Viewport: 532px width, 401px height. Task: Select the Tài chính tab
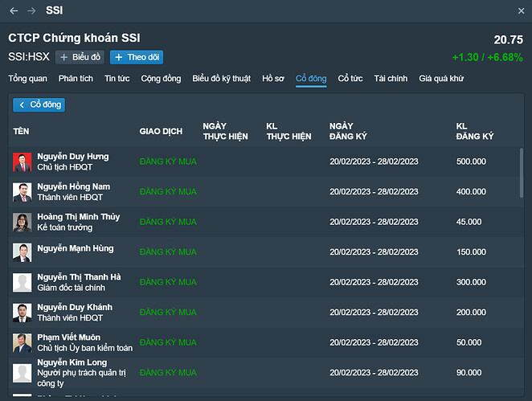(x=391, y=79)
